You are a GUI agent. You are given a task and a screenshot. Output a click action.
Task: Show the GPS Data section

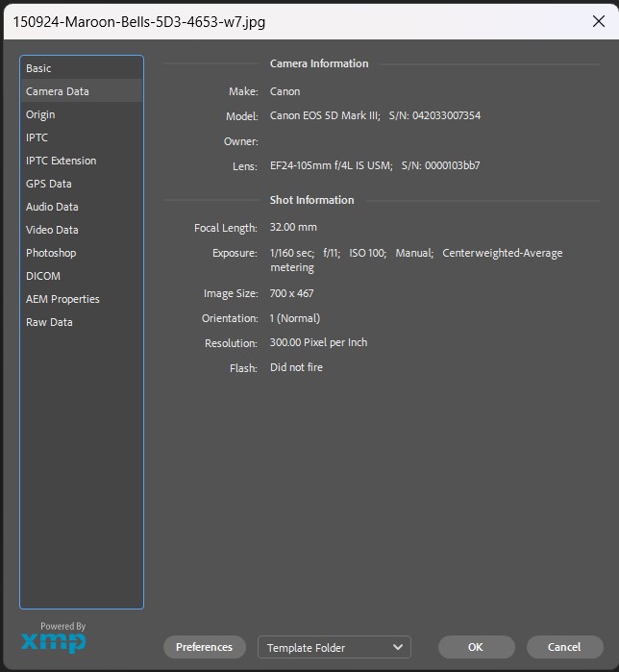[82, 184]
